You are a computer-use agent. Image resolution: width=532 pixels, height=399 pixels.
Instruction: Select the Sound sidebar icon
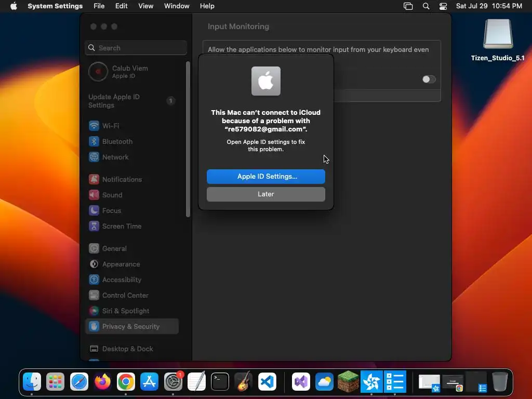[x=94, y=195]
